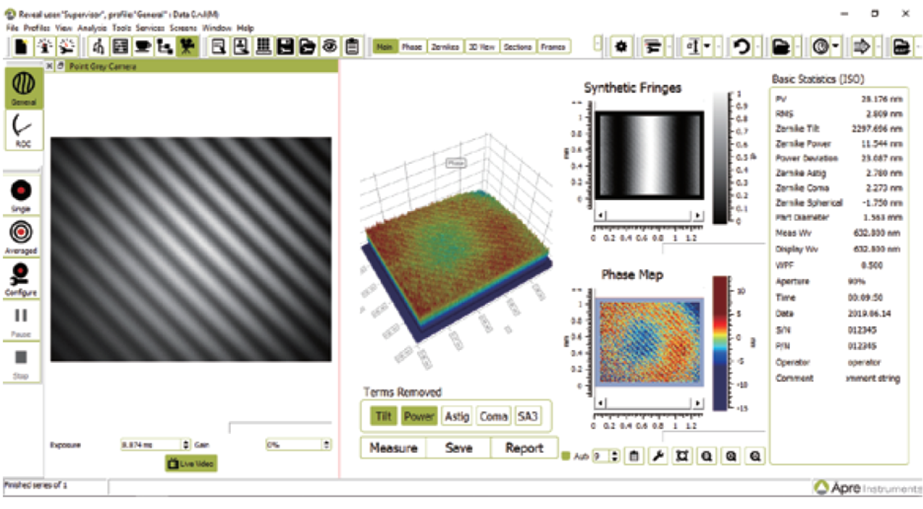Toggle Astig term removal
The image size is (923, 509).
point(457,416)
